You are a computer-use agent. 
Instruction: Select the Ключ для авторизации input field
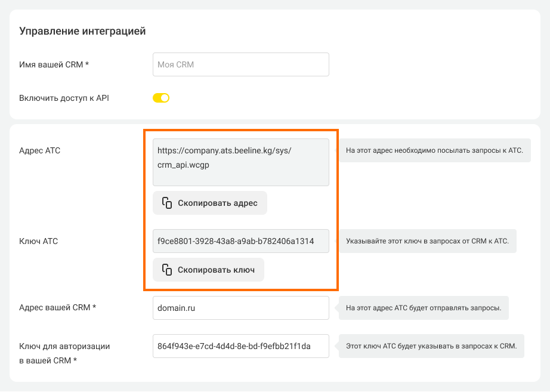[241, 346]
